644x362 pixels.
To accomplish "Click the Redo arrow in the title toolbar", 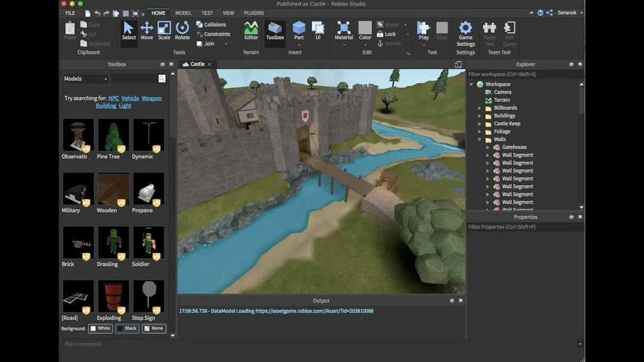I will [106, 13].
